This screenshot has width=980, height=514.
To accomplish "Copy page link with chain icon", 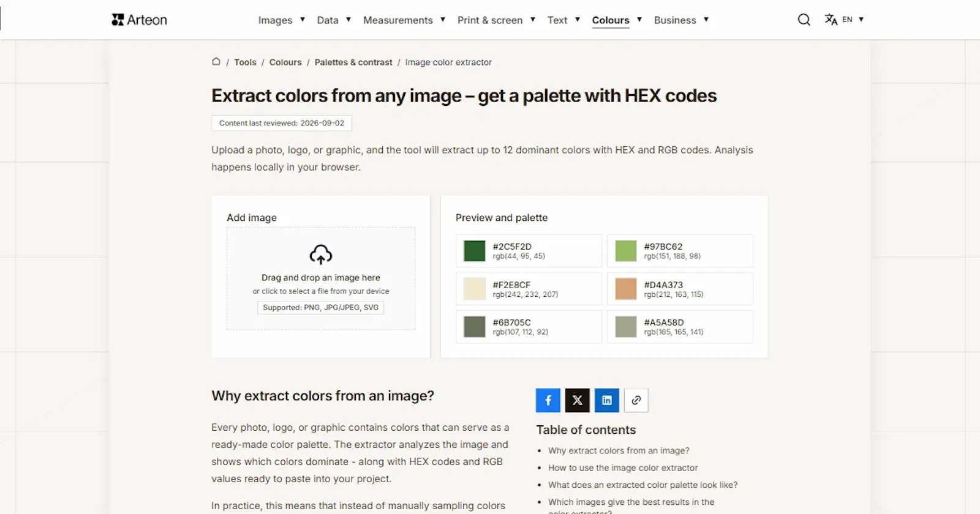I will [636, 400].
